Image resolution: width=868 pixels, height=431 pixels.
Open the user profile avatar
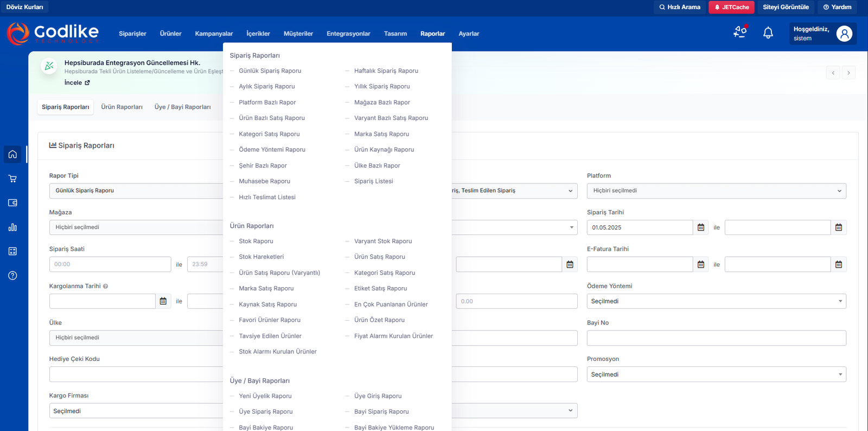click(x=844, y=34)
